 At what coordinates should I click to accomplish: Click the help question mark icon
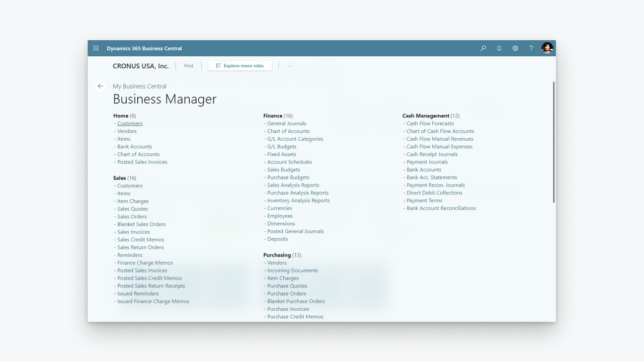531,48
